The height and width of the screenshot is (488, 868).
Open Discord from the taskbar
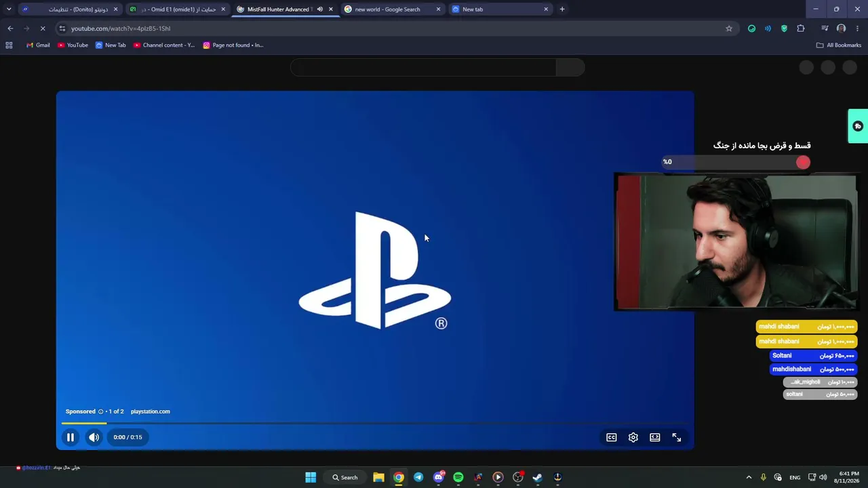pos(439,477)
